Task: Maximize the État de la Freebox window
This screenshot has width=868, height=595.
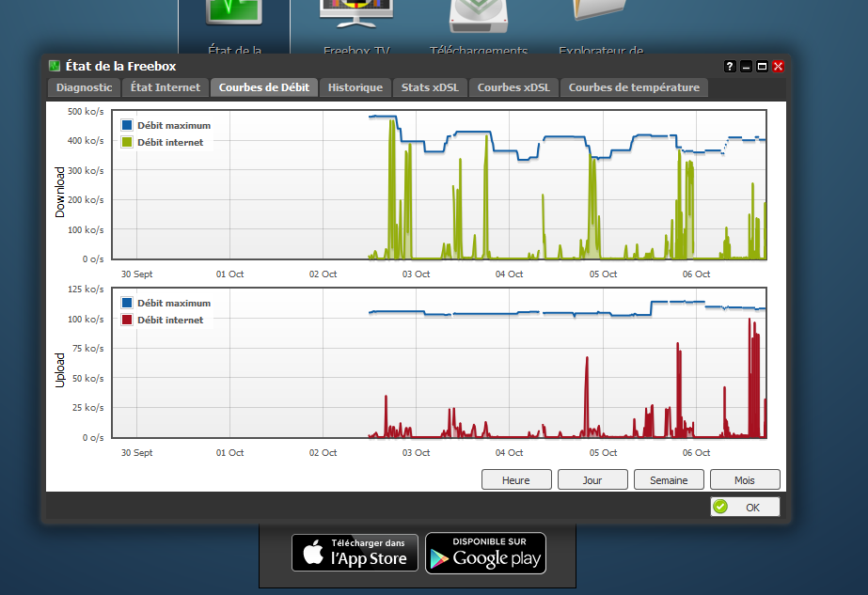Action: [x=763, y=67]
